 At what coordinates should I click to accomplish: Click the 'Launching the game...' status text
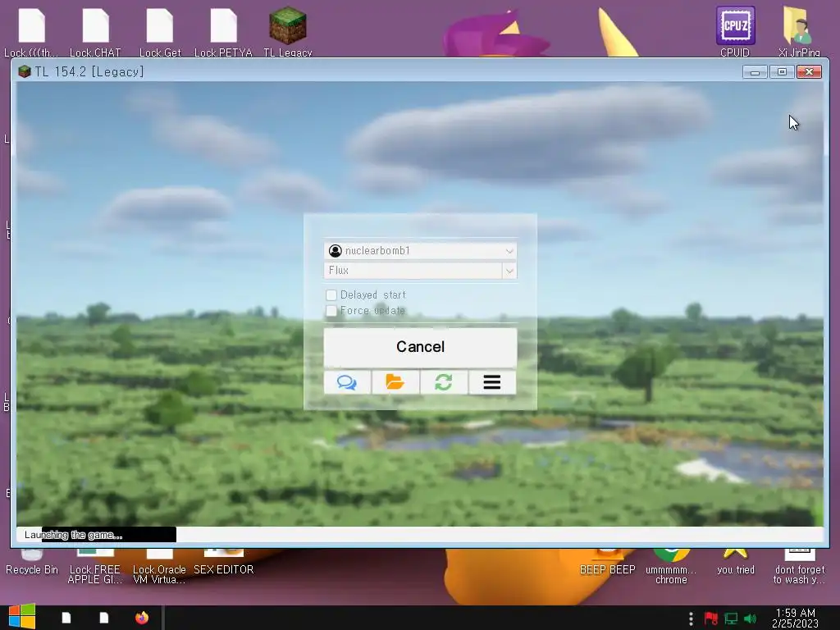click(73, 535)
